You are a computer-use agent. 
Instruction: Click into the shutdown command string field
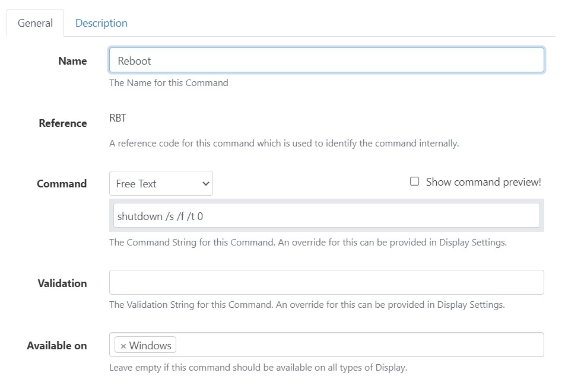(x=326, y=216)
